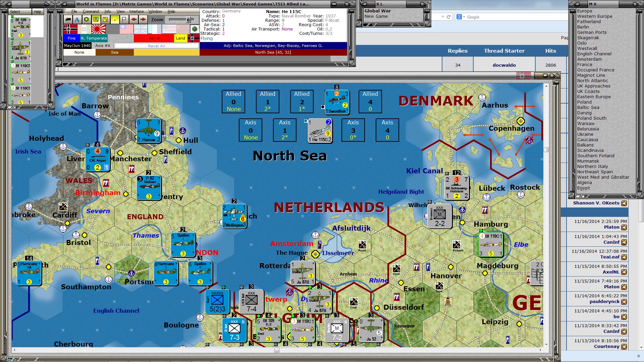This screenshot has width=644, height=362.
Task: Click the green hexagon toolbar icon
Action: pyautogui.click(x=87, y=19)
